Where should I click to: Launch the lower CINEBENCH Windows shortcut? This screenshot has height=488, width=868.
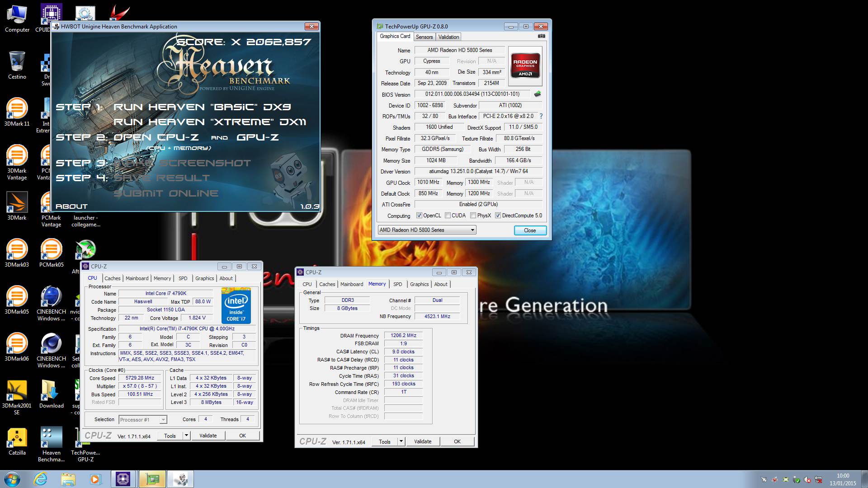pyautogui.click(x=51, y=350)
